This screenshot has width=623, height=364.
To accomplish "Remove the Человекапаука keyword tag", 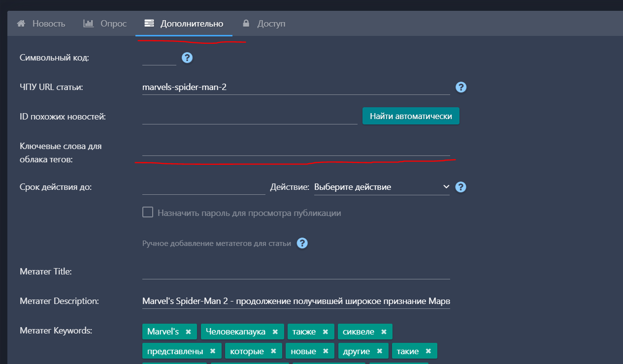I will click(x=275, y=332).
